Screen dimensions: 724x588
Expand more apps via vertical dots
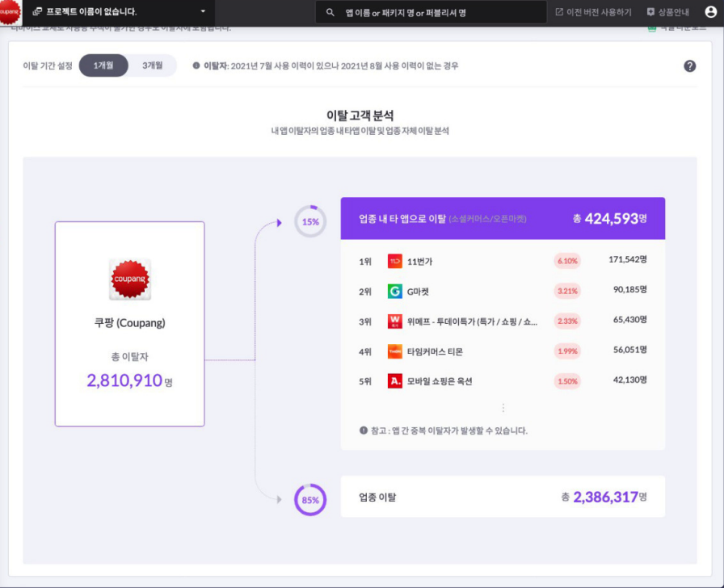coord(503,408)
